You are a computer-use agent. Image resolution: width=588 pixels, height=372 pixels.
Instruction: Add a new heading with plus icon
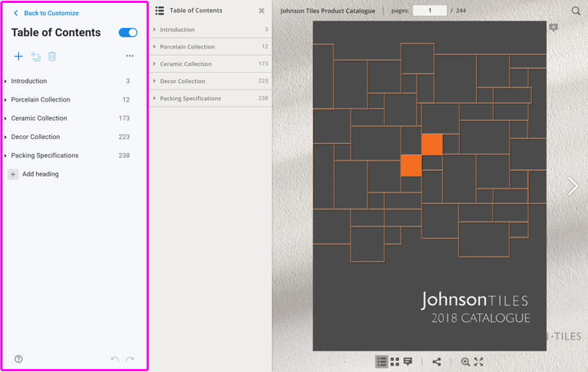click(x=18, y=57)
